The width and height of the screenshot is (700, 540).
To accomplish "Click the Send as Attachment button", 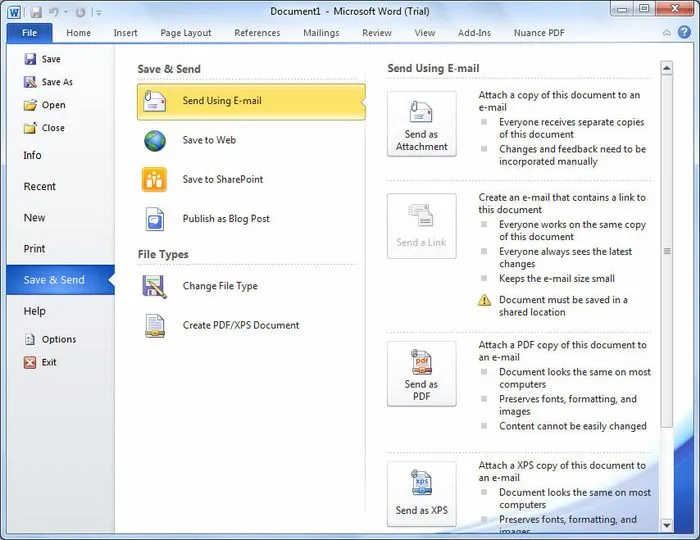I will 422,124.
